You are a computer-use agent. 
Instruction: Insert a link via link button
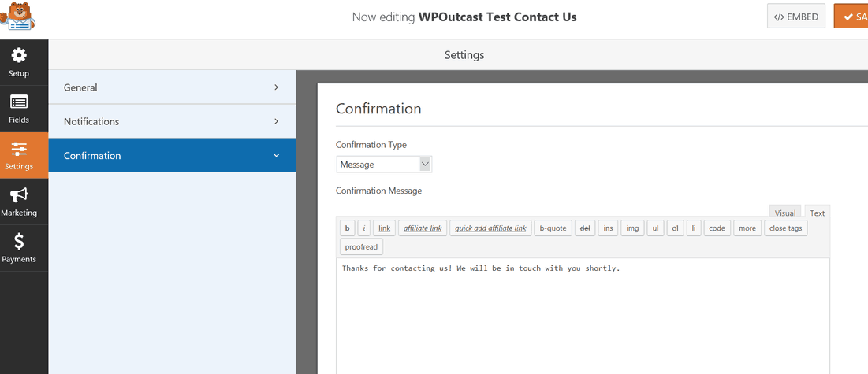384,228
